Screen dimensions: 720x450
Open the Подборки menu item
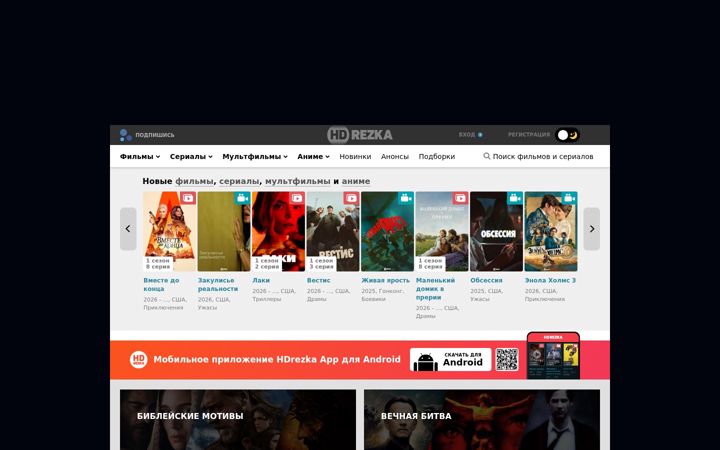[437, 157]
